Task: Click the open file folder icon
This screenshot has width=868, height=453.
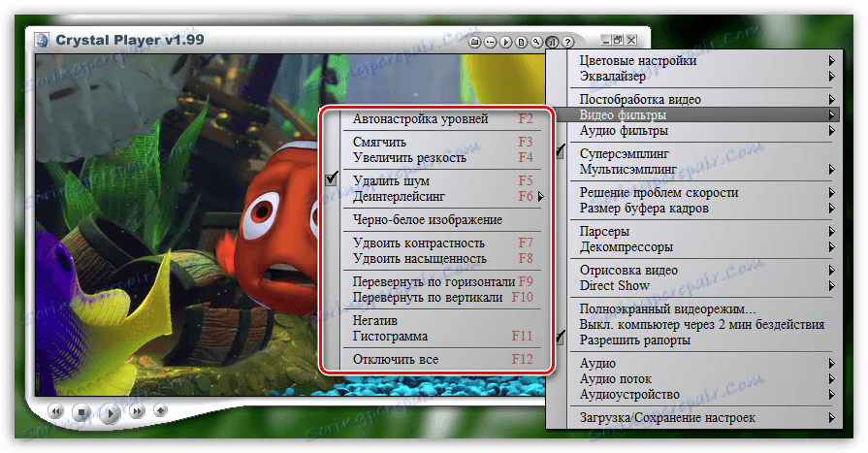Action: (474, 42)
